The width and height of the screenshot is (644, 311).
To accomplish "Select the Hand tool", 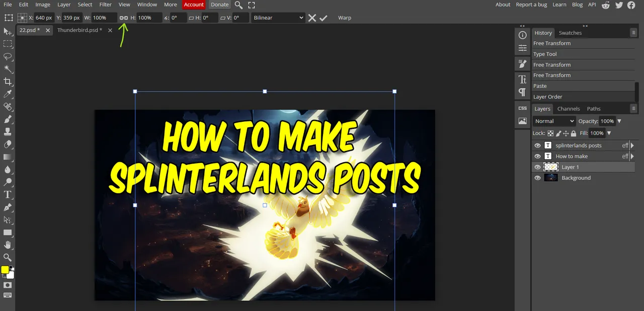I will point(8,245).
